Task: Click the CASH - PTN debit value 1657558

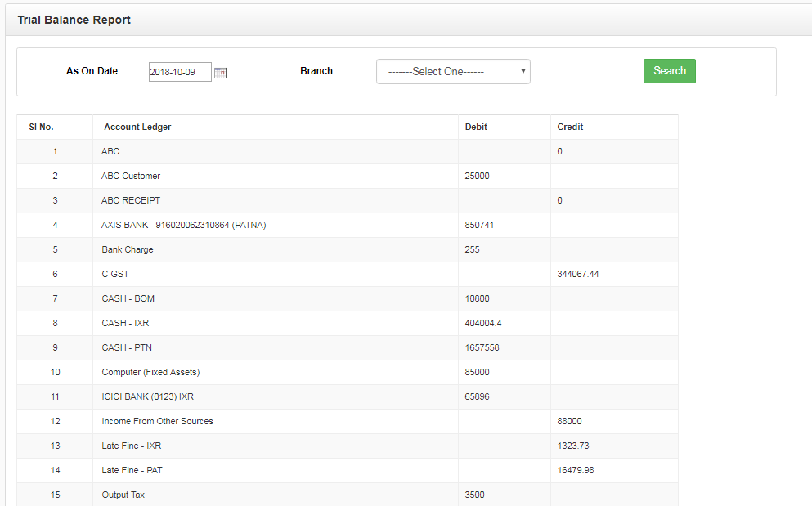Action: tap(482, 347)
